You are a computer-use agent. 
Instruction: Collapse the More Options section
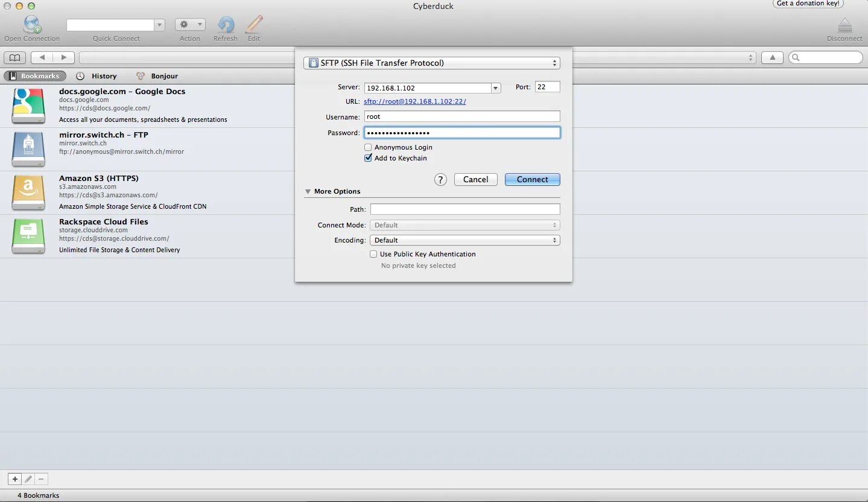pos(308,191)
